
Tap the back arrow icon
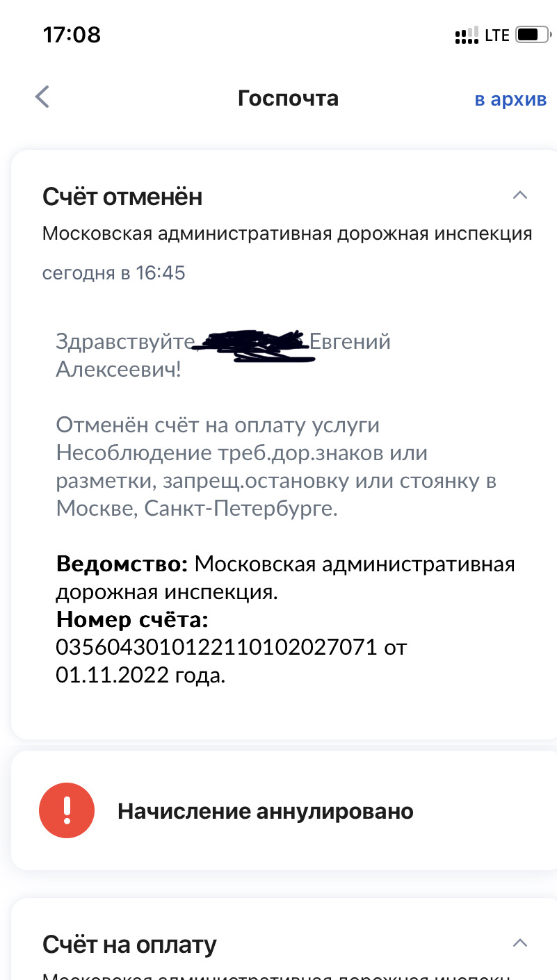tap(42, 97)
